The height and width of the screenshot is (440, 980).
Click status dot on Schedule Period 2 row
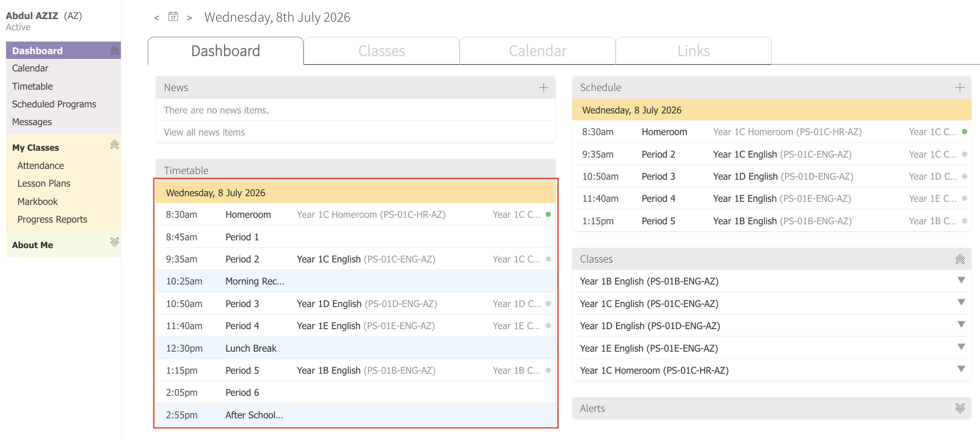coord(964,154)
